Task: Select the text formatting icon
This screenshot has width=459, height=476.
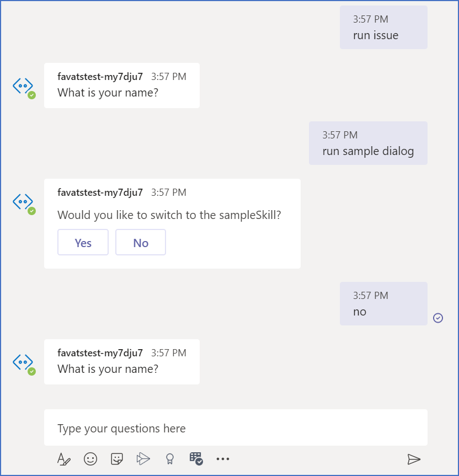Action: pyautogui.click(x=63, y=458)
